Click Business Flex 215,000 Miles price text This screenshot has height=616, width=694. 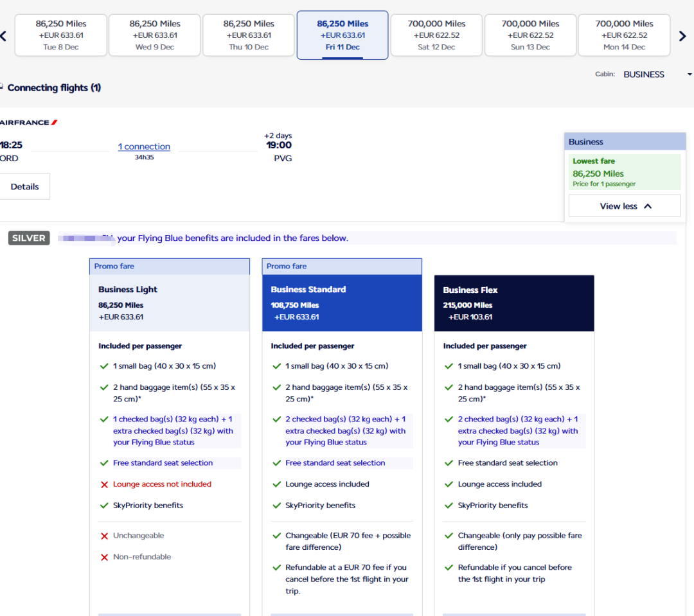click(x=467, y=305)
